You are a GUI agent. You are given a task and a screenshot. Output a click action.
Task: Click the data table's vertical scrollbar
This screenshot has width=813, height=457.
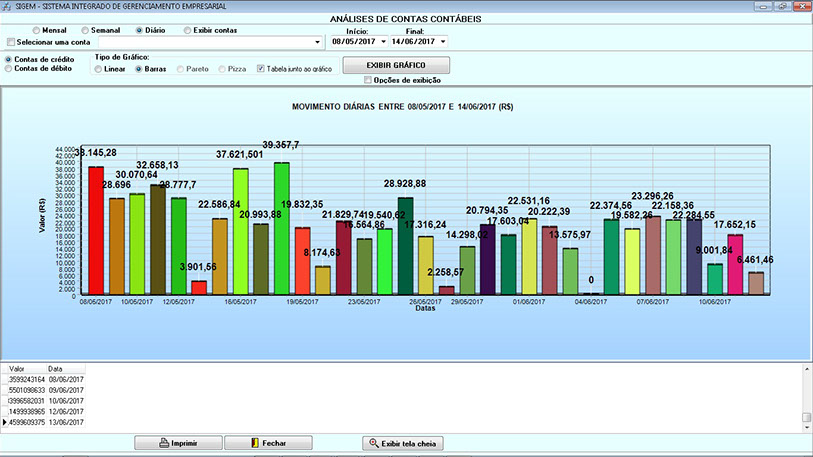[x=806, y=395]
